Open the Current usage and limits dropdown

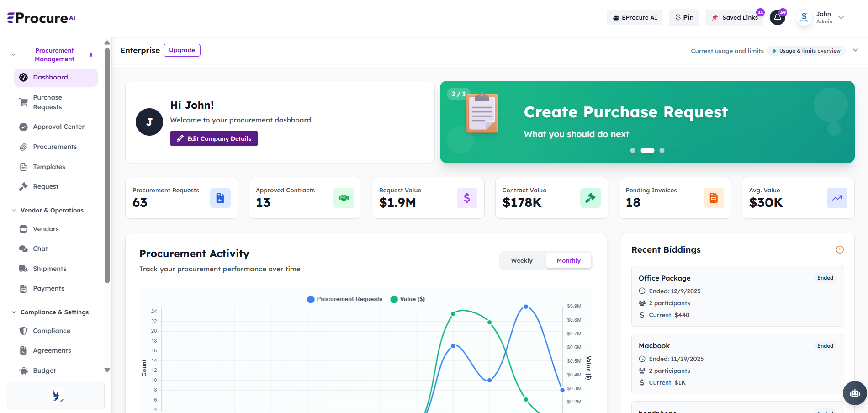(855, 50)
